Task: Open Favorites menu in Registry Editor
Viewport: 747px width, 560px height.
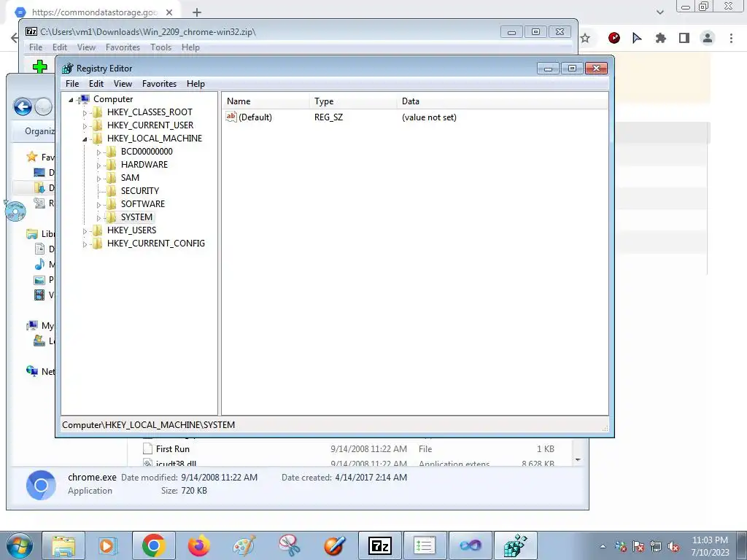Action: [159, 84]
